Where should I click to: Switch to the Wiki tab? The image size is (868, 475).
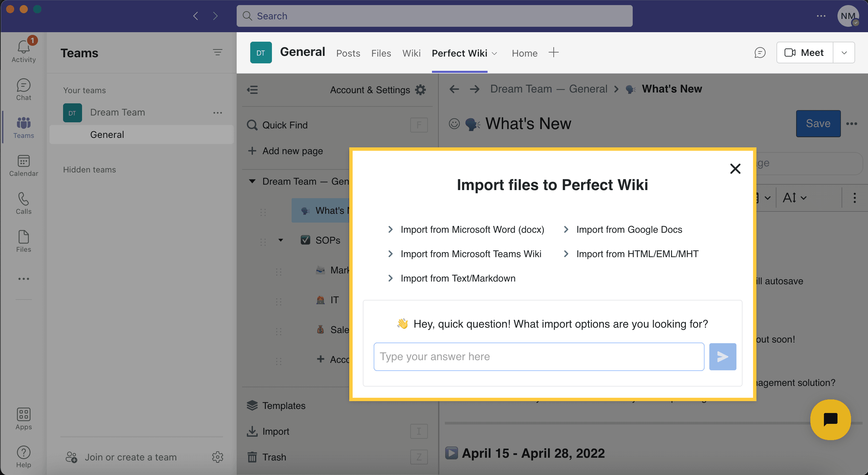[x=411, y=53]
